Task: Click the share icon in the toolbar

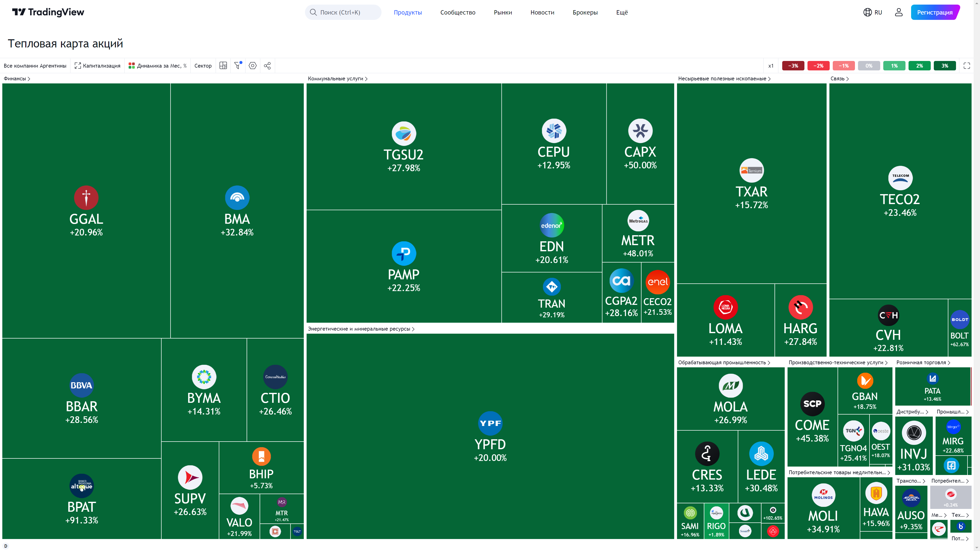Action: [267, 66]
